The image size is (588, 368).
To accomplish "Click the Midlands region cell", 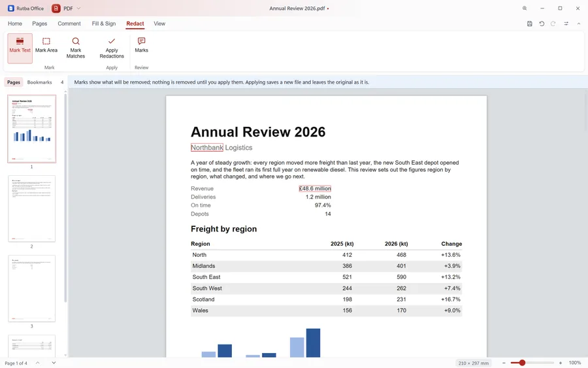I will (x=204, y=266).
